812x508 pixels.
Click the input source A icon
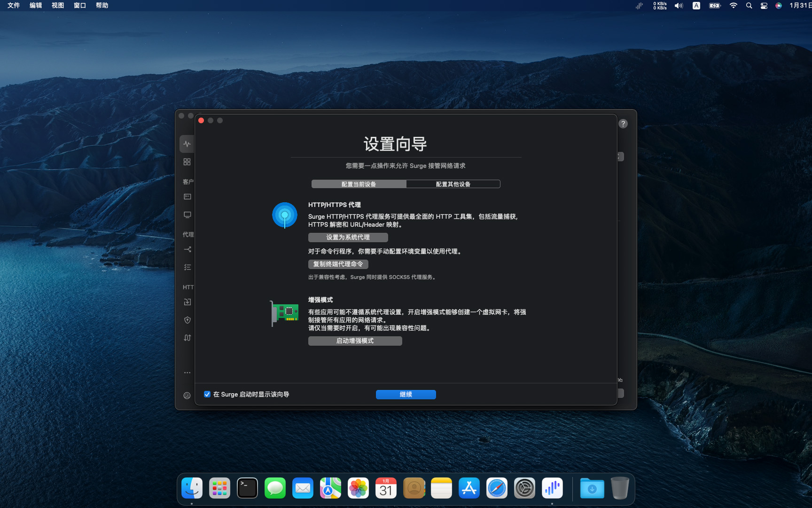click(x=696, y=6)
